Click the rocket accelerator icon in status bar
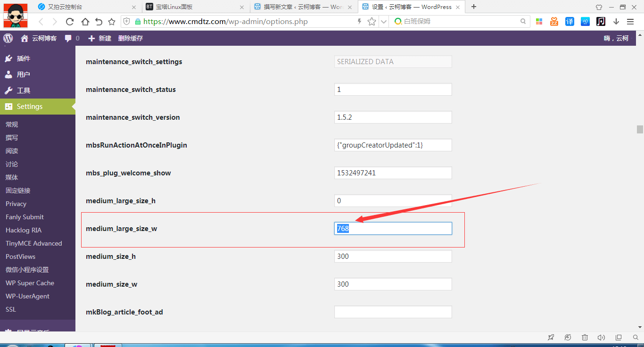The image size is (644, 347). pos(551,337)
